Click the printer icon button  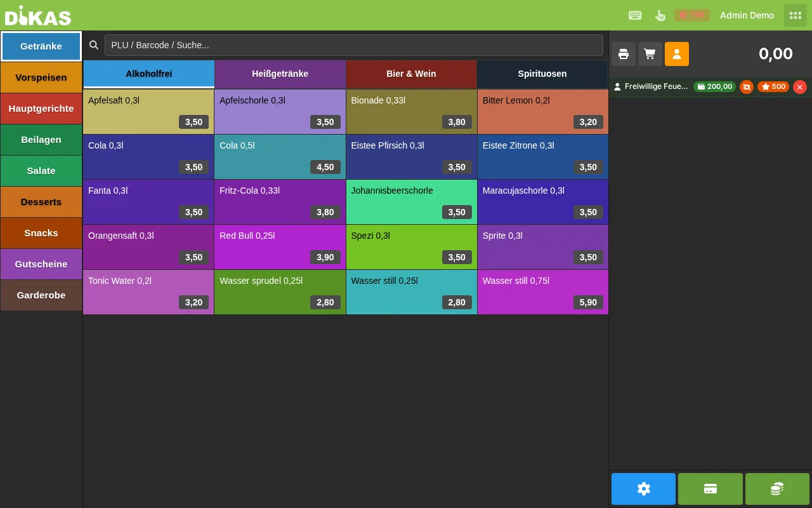[x=624, y=54]
